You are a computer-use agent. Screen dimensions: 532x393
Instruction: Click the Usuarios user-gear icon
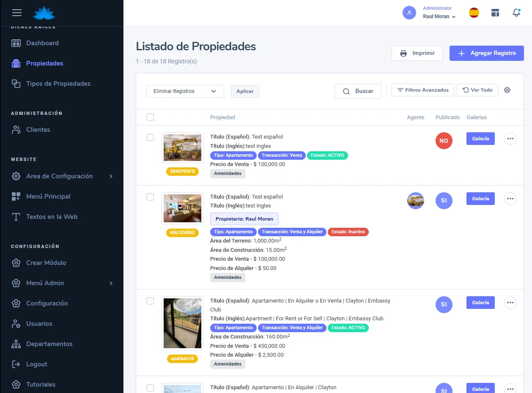[16, 324]
